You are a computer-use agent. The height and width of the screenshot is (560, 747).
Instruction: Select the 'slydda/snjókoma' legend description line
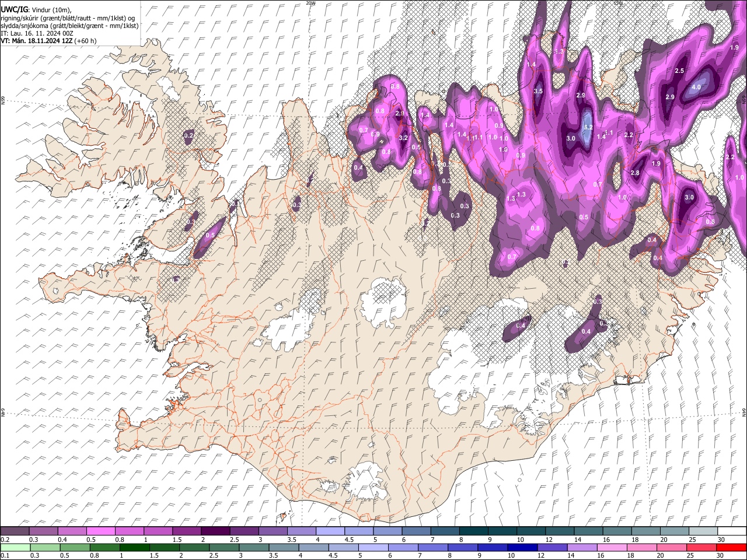click(x=69, y=26)
